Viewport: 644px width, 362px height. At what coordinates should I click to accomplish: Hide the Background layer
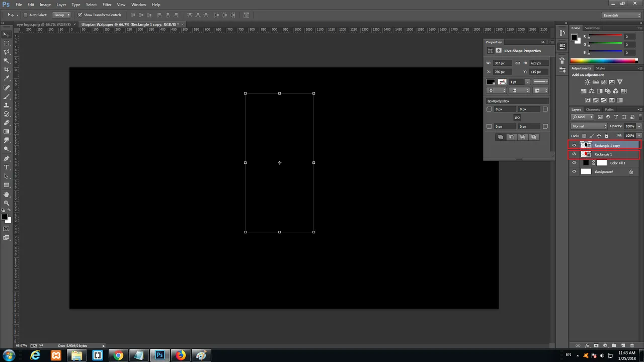pyautogui.click(x=574, y=172)
